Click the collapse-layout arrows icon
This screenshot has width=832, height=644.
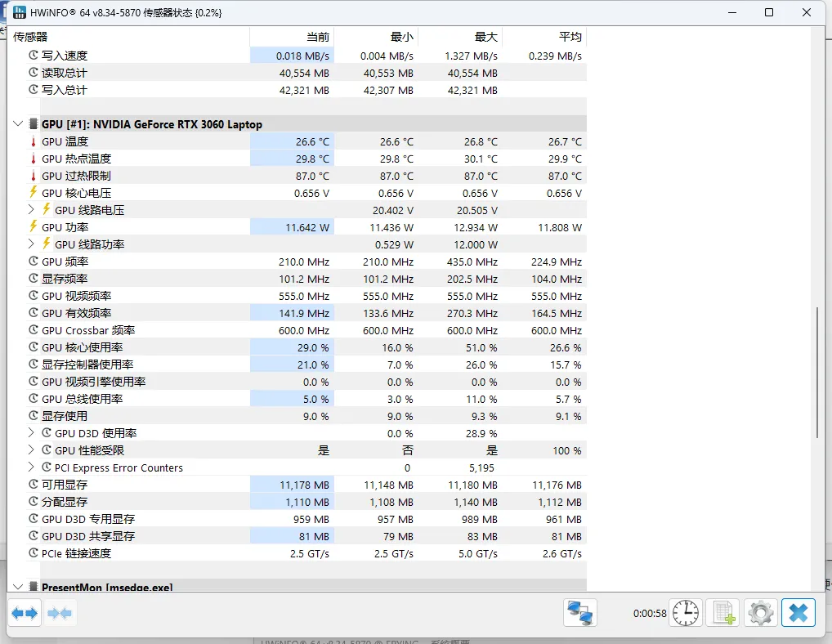tap(60, 613)
